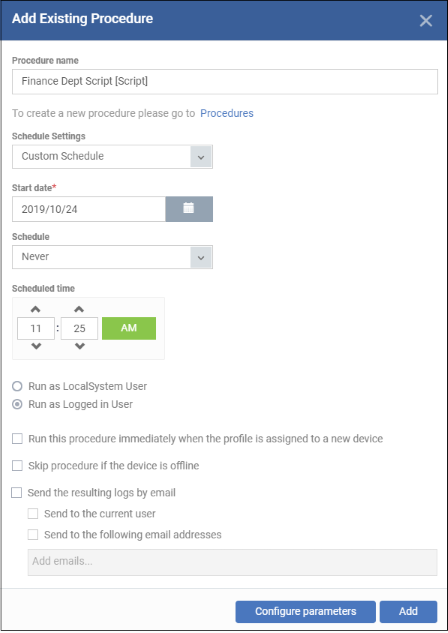Close the Add Existing Procedure dialog
The image size is (448, 633).
(426, 21)
